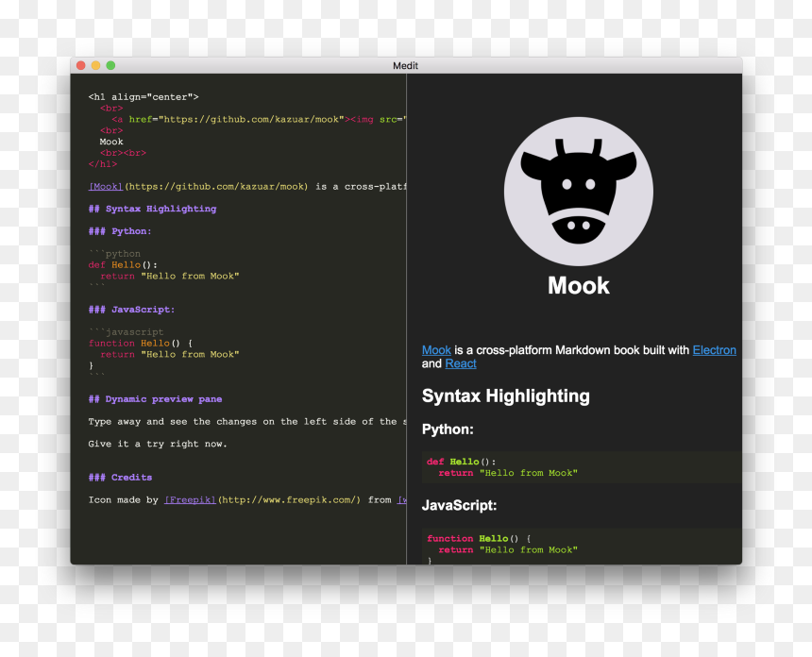Click the [Mook] link in editor

click(106, 186)
